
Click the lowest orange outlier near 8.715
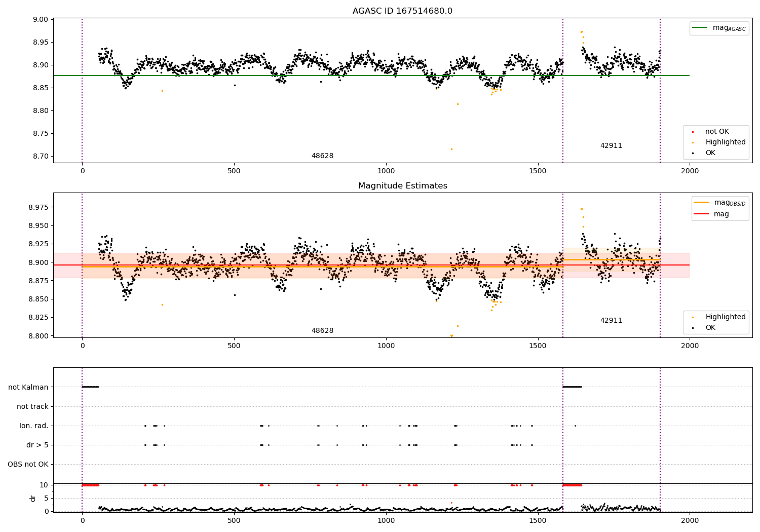(x=451, y=149)
